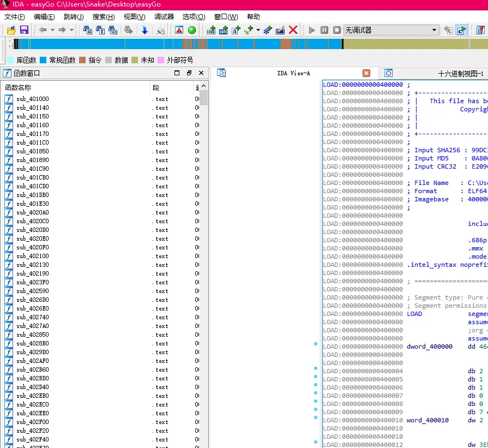Save the database with the floppy icon
This screenshot has width=488, height=448.
click(24, 30)
